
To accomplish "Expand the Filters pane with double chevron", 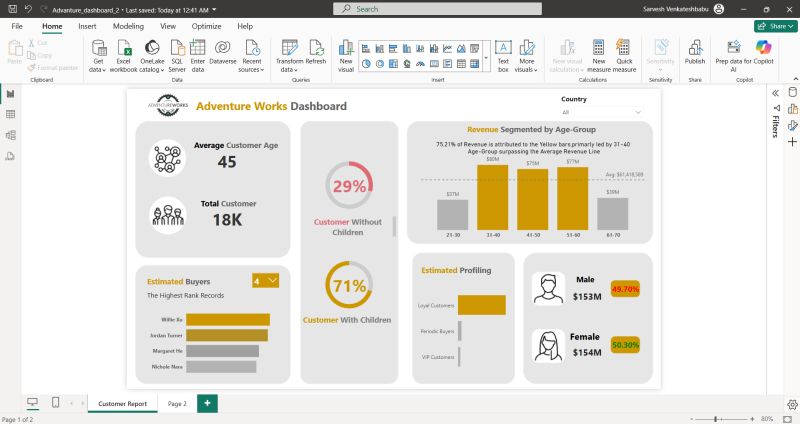I will click(776, 93).
